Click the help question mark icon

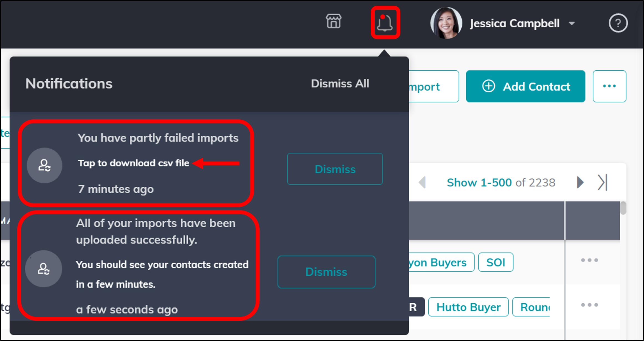618,23
